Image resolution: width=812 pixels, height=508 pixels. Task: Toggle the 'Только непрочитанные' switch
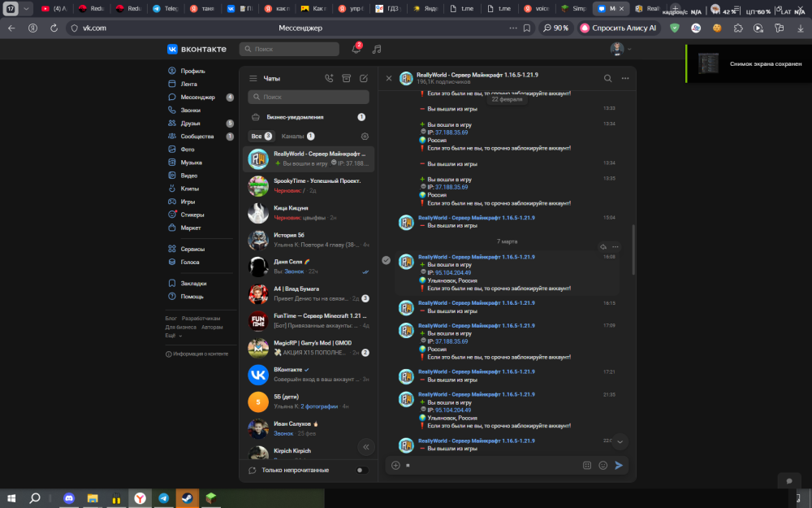tap(362, 470)
